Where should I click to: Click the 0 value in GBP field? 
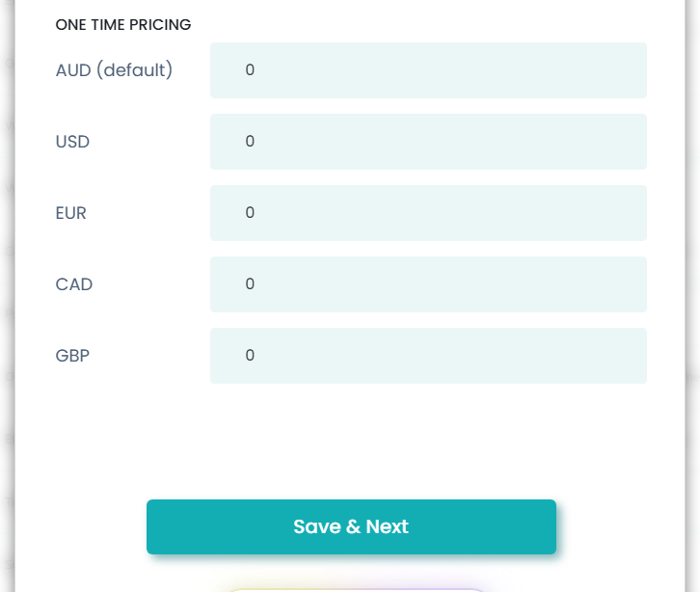pos(250,356)
